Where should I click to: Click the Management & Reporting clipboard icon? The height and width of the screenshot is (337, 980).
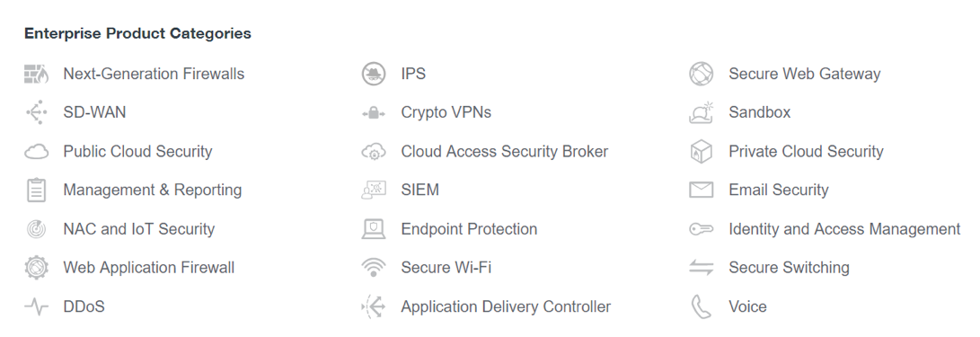point(36,191)
